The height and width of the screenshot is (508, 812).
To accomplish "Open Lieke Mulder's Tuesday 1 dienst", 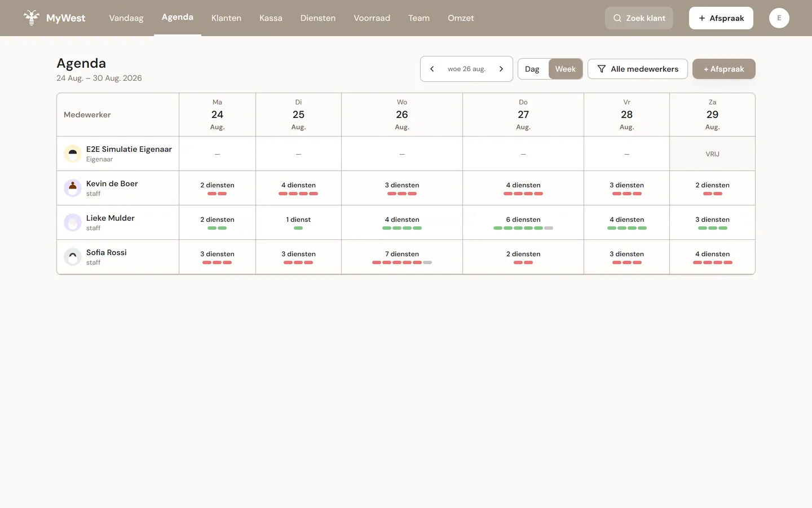I will point(298,222).
